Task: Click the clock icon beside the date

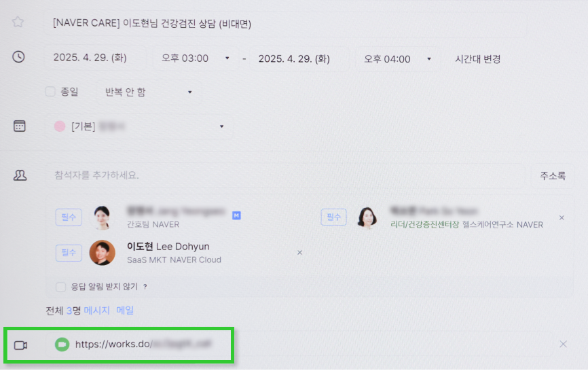Action: pos(19,57)
